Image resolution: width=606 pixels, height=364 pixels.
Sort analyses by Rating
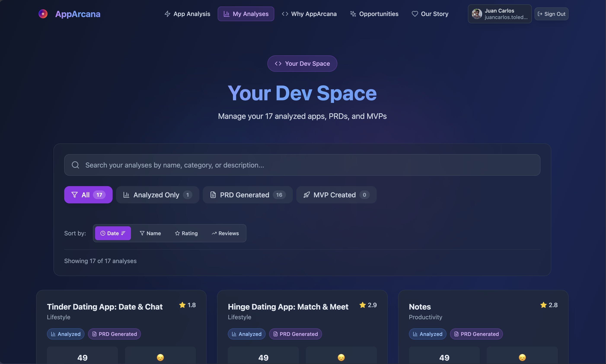[x=186, y=233]
